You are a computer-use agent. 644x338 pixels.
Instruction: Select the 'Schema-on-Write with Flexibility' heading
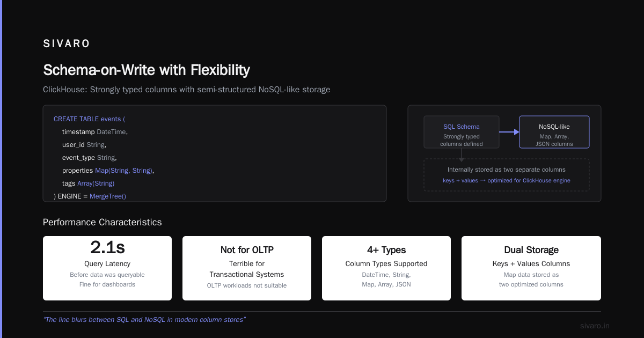pyautogui.click(x=147, y=70)
